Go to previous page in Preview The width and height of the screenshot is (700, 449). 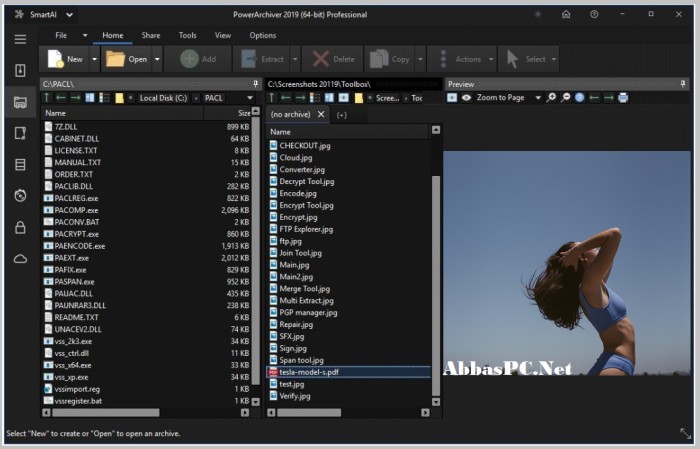click(594, 97)
